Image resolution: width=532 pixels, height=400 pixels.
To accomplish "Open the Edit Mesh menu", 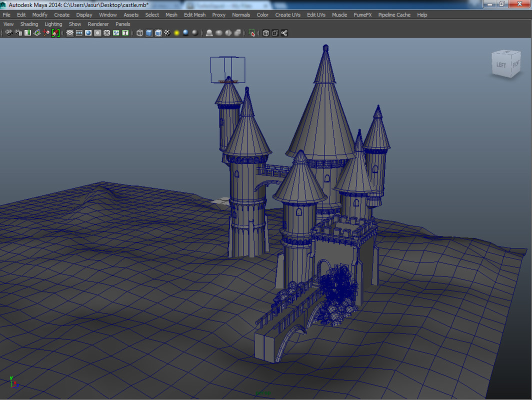I will click(194, 14).
